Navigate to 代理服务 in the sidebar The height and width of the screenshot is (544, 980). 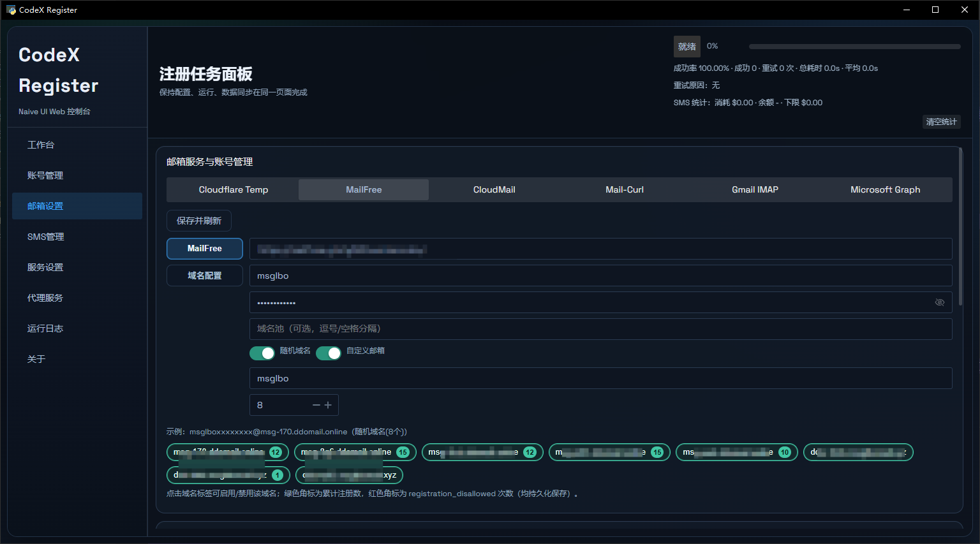[77, 298]
